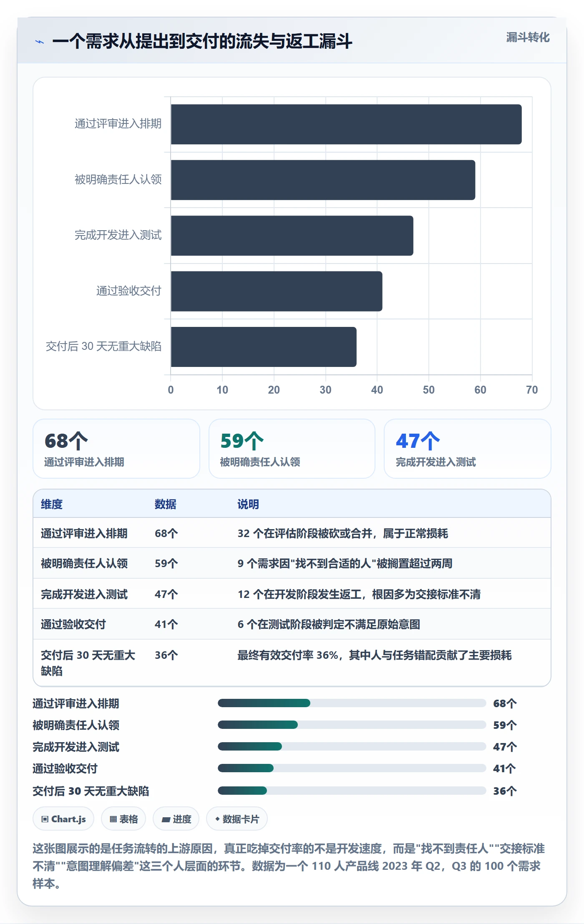This screenshot has width=584, height=924.
Task: Click the 59个 progress bar
Action: coord(352,725)
